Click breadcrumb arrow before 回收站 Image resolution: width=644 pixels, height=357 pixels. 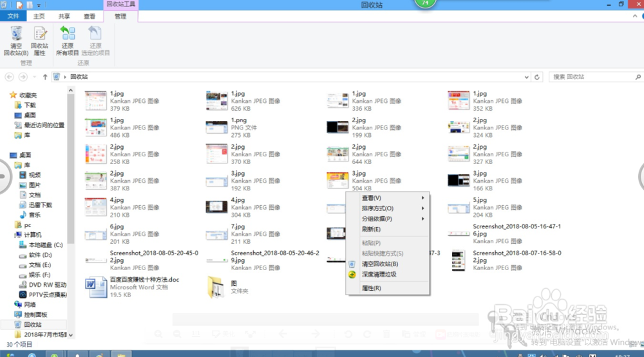coord(65,77)
